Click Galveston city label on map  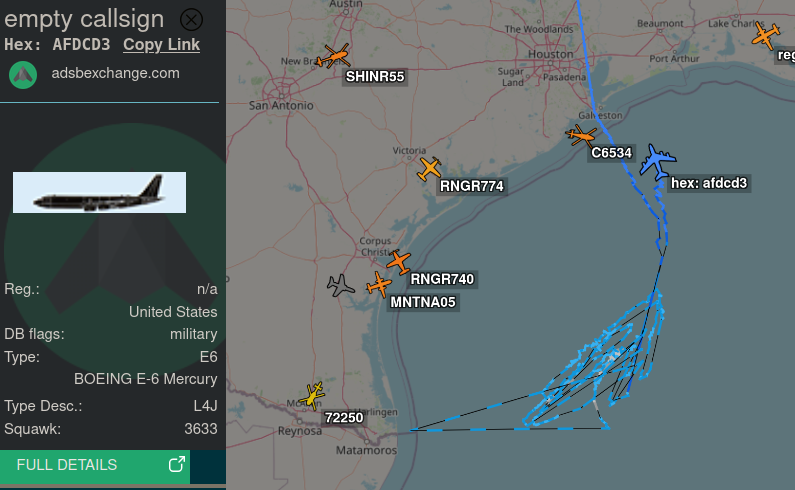click(x=600, y=115)
